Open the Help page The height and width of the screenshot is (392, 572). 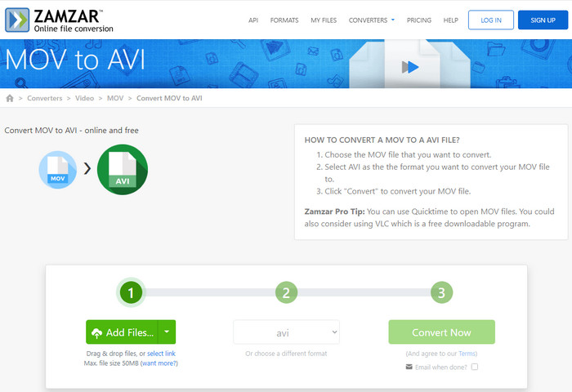pyautogui.click(x=450, y=20)
